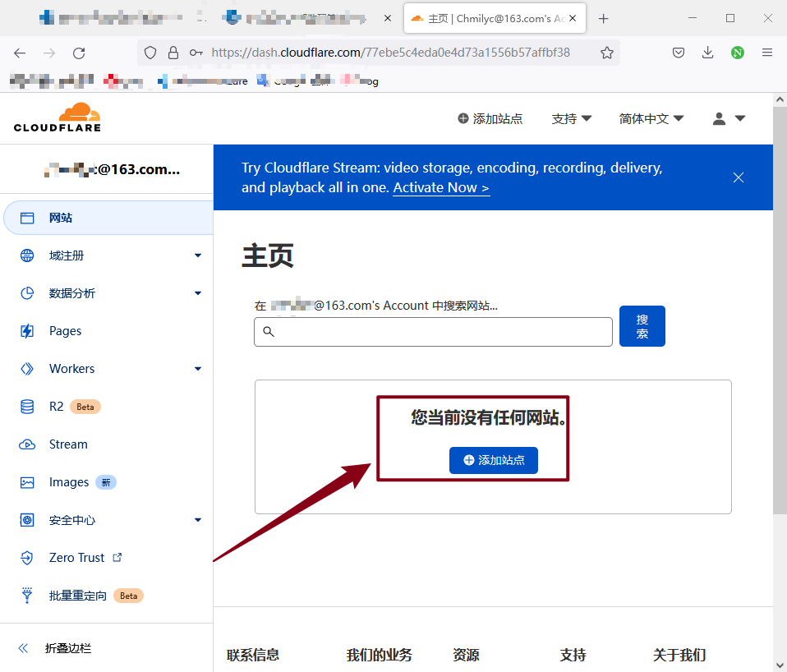This screenshot has height=672, width=787.
Task: Select 网站 in the sidebar
Action: tap(61, 218)
